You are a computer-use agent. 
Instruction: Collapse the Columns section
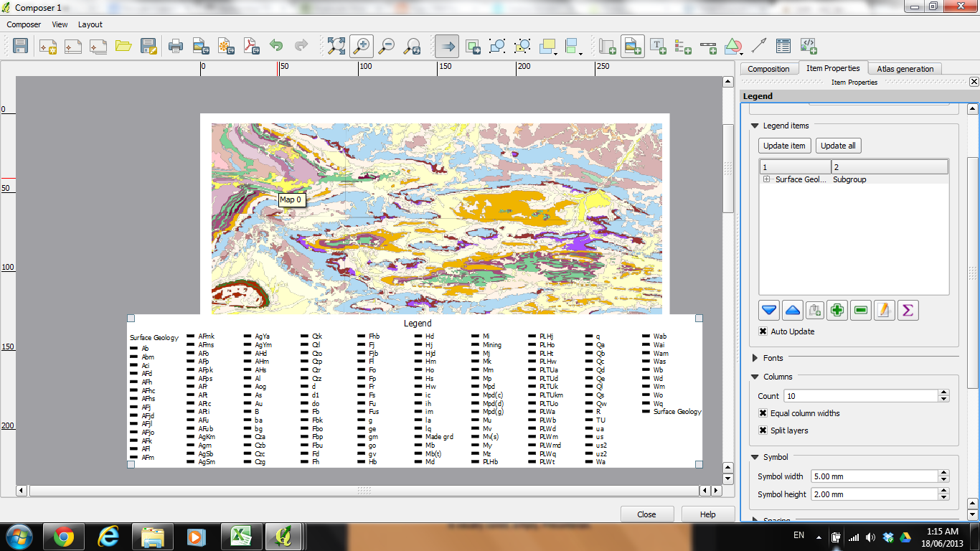click(755, 377)
